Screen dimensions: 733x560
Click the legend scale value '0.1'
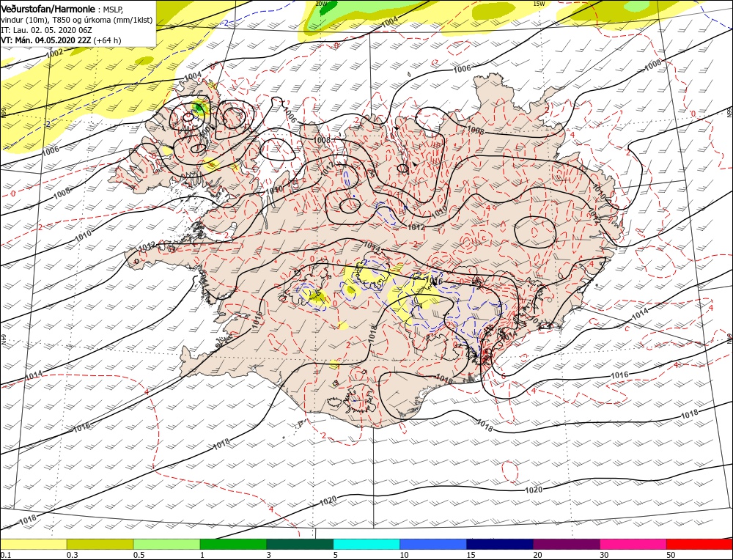[4, 555]
